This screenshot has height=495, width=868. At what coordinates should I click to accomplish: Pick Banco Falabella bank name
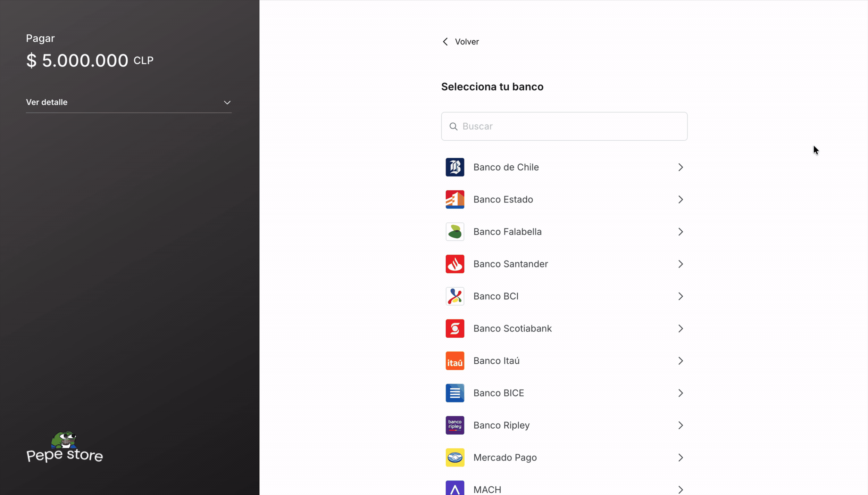tap(507, 232)
